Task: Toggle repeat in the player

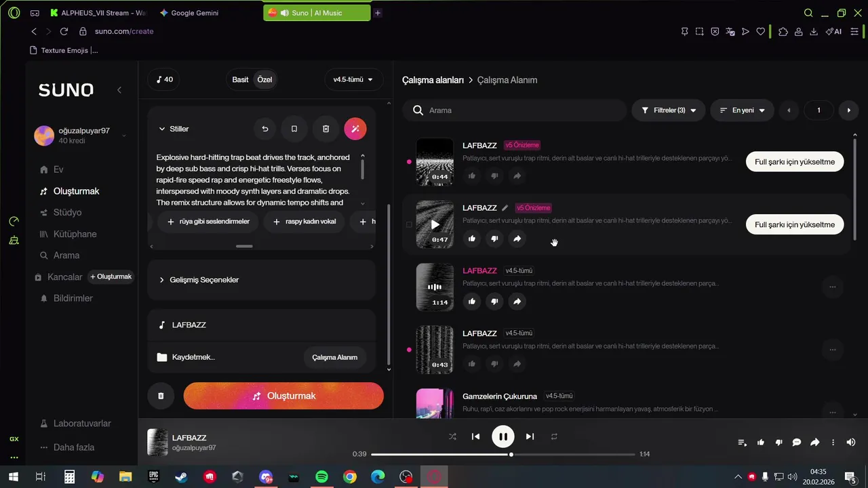Action: (x=554, y=436)
